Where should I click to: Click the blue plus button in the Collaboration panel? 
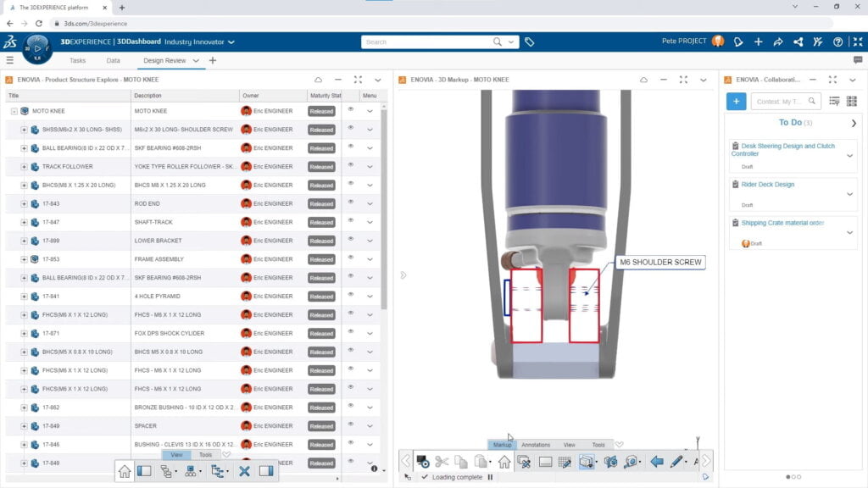pos(735,101)
